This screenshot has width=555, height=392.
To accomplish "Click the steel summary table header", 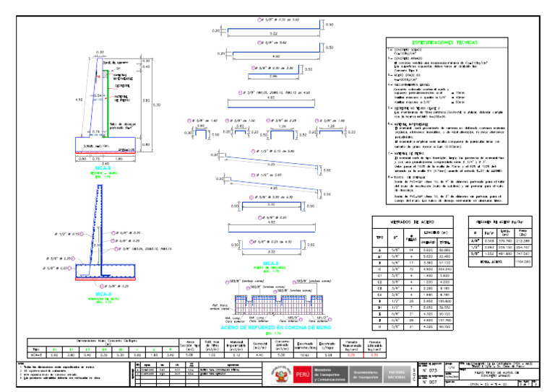I will (x=500, y=222).
